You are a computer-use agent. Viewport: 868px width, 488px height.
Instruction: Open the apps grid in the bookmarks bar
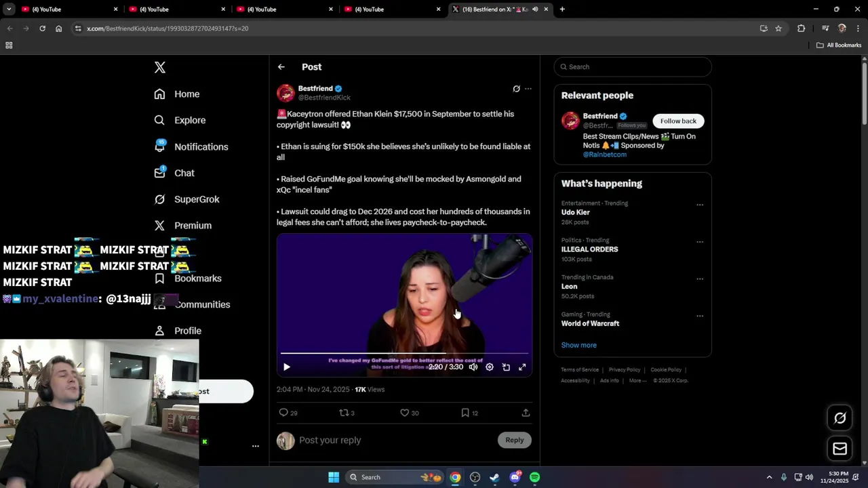(x=9, y=45)
